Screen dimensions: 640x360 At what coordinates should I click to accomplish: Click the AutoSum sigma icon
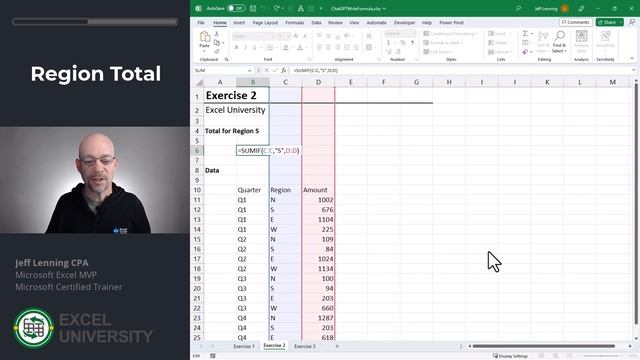pyautogui.click(x=525, y=33)
